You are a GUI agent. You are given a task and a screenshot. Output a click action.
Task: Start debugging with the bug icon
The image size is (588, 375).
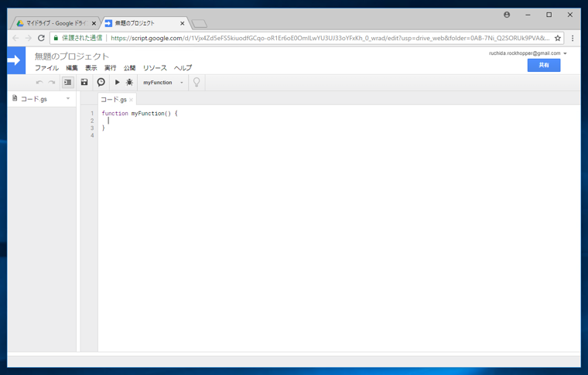(x=129, y=82)
